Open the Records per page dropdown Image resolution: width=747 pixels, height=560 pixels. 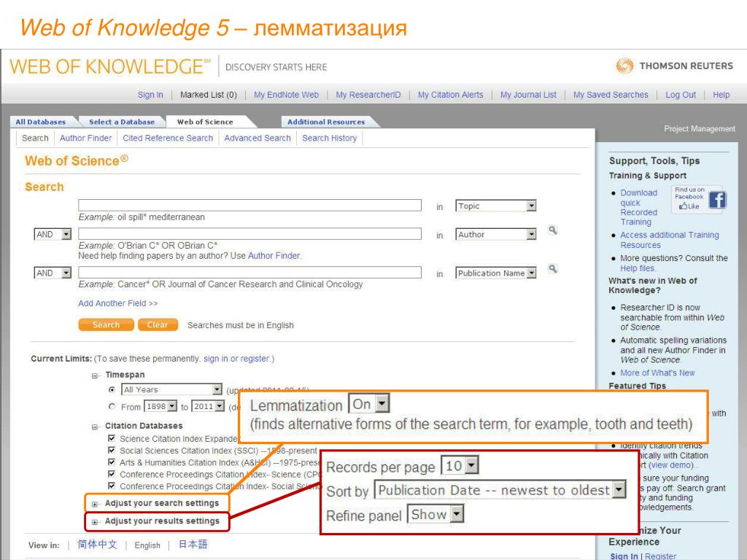[x=460, y=465]
